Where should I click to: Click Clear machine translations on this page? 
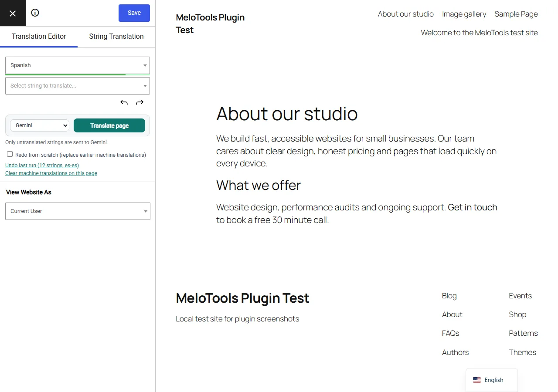[51, 173]
